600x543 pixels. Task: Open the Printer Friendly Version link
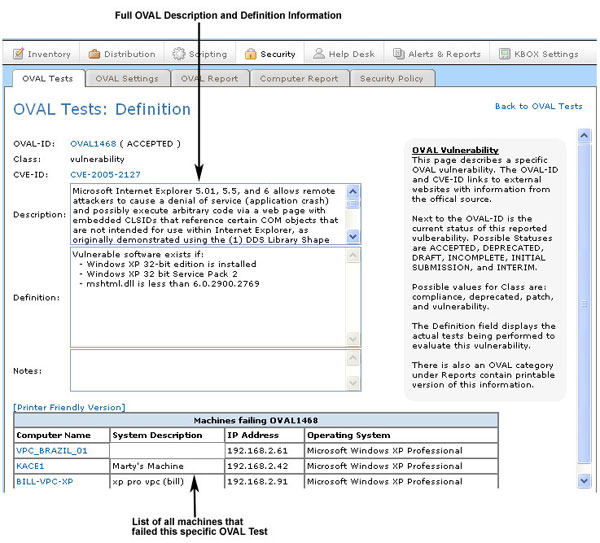(69, 407)
